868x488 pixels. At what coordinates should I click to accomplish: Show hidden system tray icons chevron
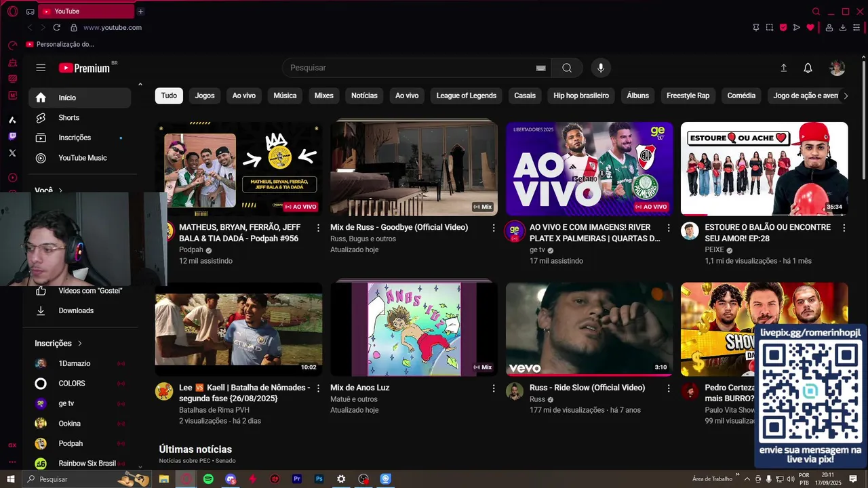pos(747,479)
